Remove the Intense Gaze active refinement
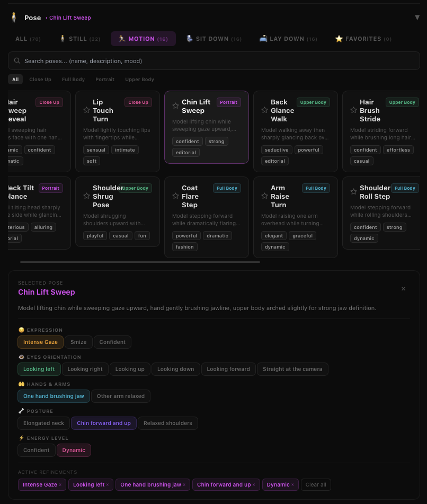Viewport: 427px width, 504px height. [60, 485]
